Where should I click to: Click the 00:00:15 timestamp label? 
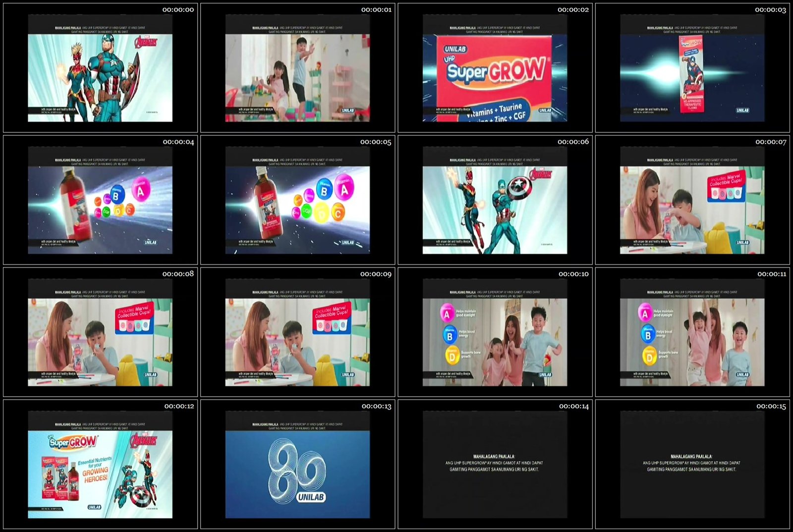[771, 406]
